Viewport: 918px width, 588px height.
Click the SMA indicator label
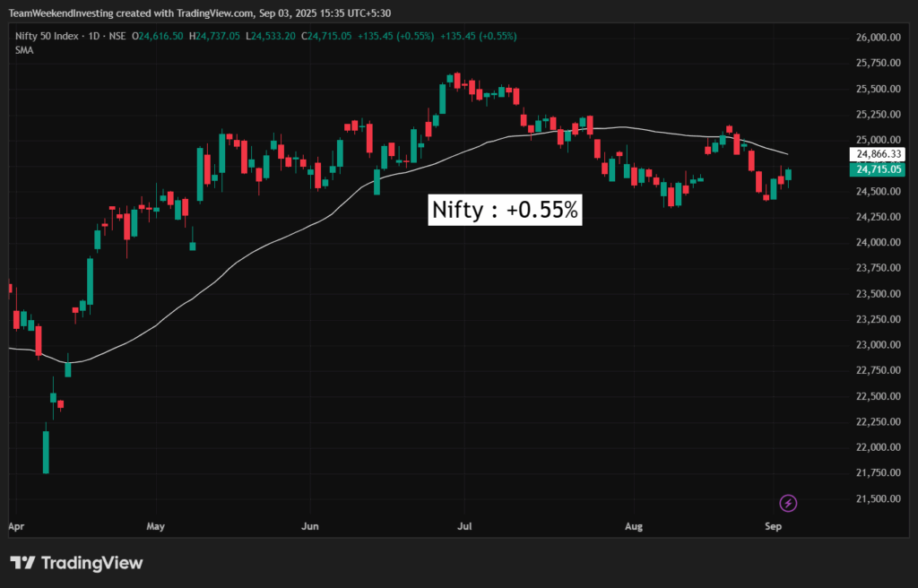(24, 50)
